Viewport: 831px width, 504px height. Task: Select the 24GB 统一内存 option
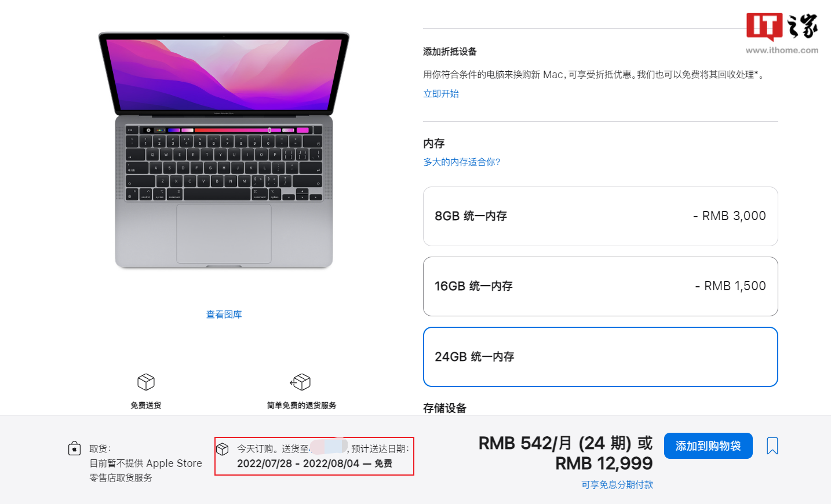click(600, 357)
